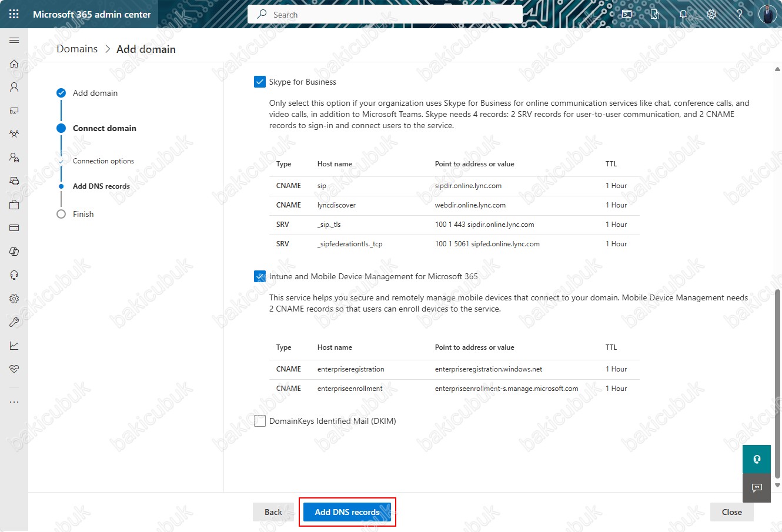Open Reports chart icon in sidebar
The image size is (782, 532).
14,346
